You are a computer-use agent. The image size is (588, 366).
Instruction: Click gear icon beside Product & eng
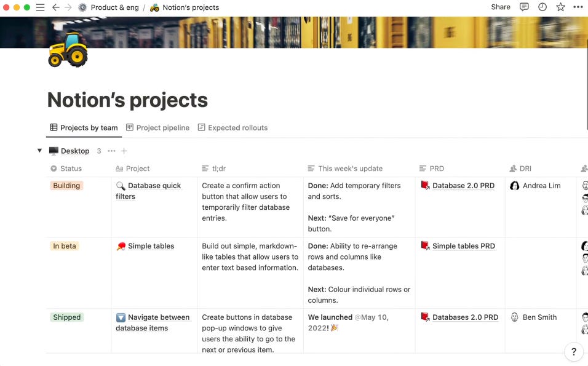(x=82, y=7)
